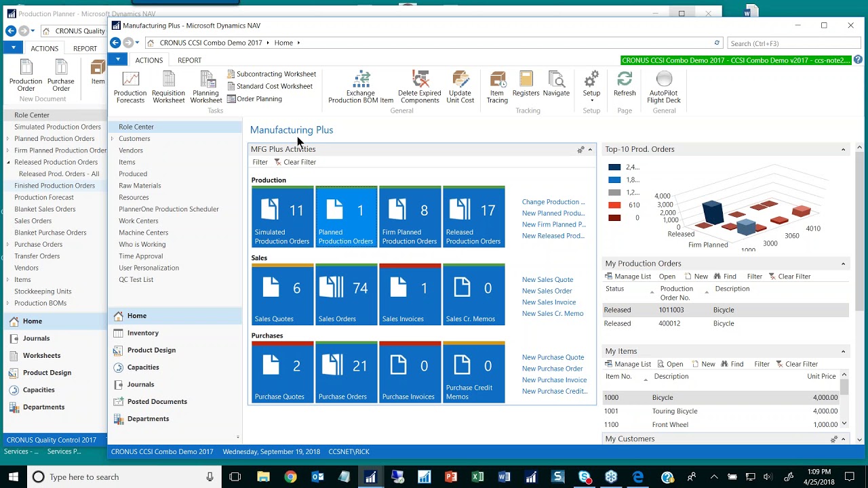Open Order Planning task

click(x=254, y=99)
